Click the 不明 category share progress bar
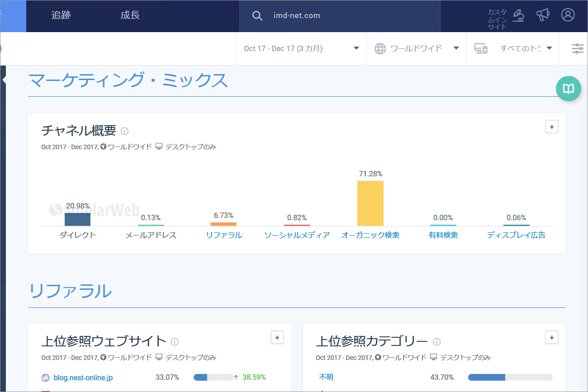 (x=510, y=377)
